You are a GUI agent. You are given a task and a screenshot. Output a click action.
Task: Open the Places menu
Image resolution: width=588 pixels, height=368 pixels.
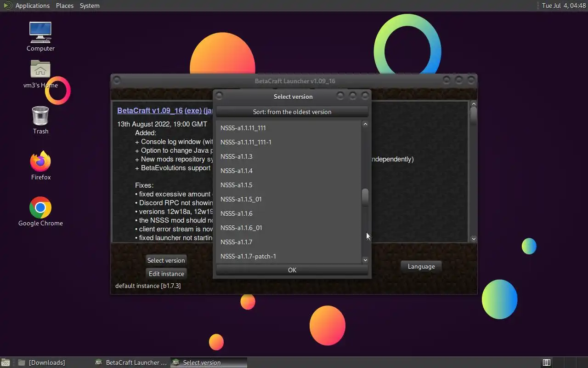click(65, 6)
